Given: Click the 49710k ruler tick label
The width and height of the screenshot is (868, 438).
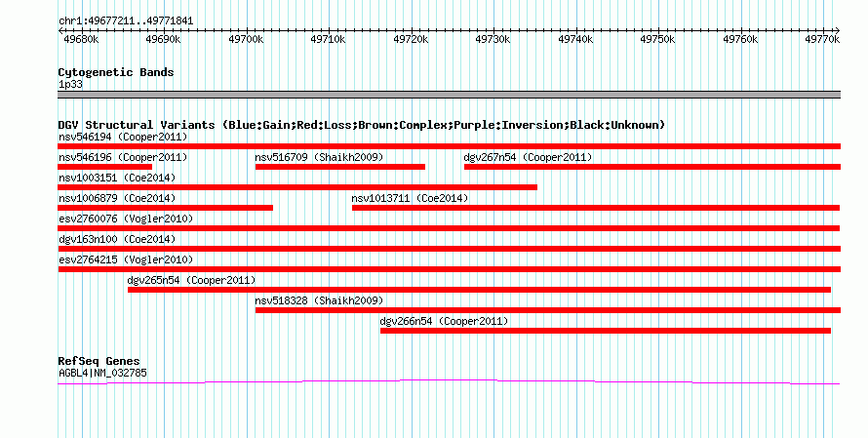Looking at the screenshot, I should pos(328,39).
